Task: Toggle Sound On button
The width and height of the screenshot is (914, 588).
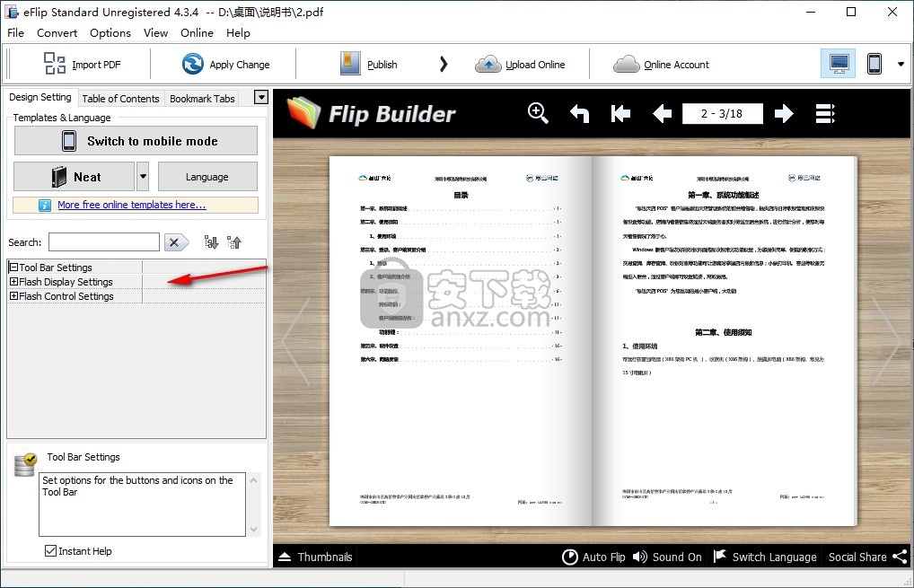Action: [x=667, y=557]
